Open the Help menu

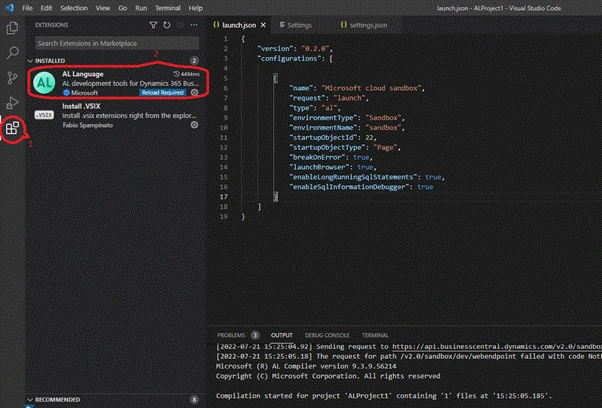pyautogui.click(x=195, y=8)
